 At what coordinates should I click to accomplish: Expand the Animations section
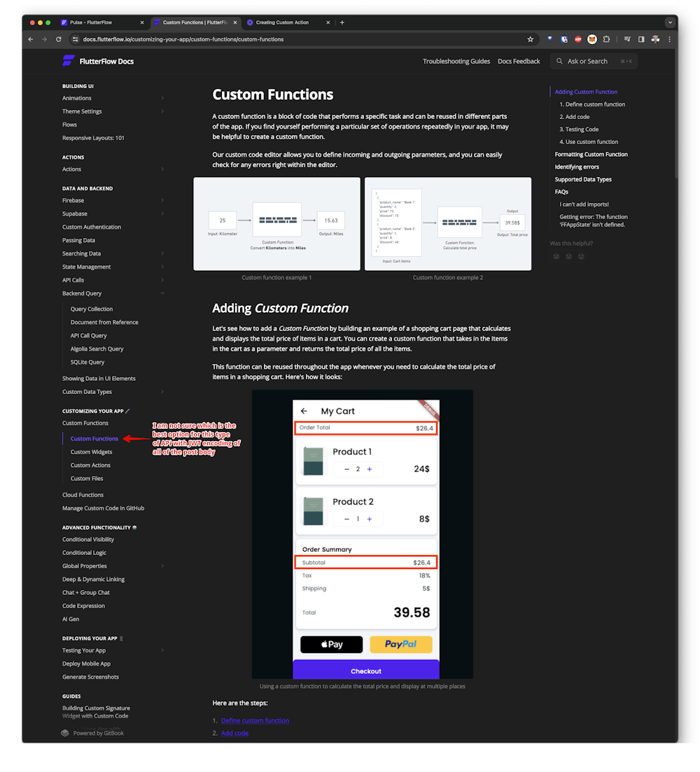point(162,98)
